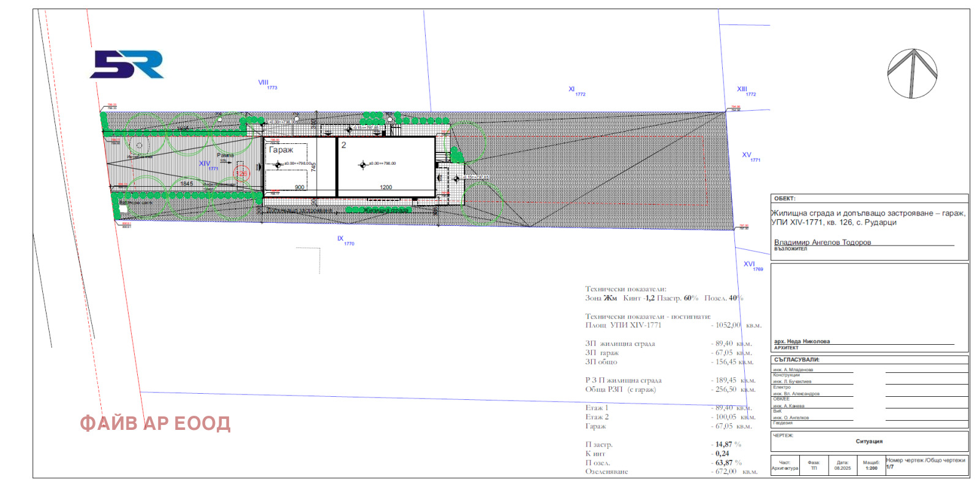Click the XV 1771 plot label
Image resolution: width=980 pixels, height=485 pixels.
750,156
